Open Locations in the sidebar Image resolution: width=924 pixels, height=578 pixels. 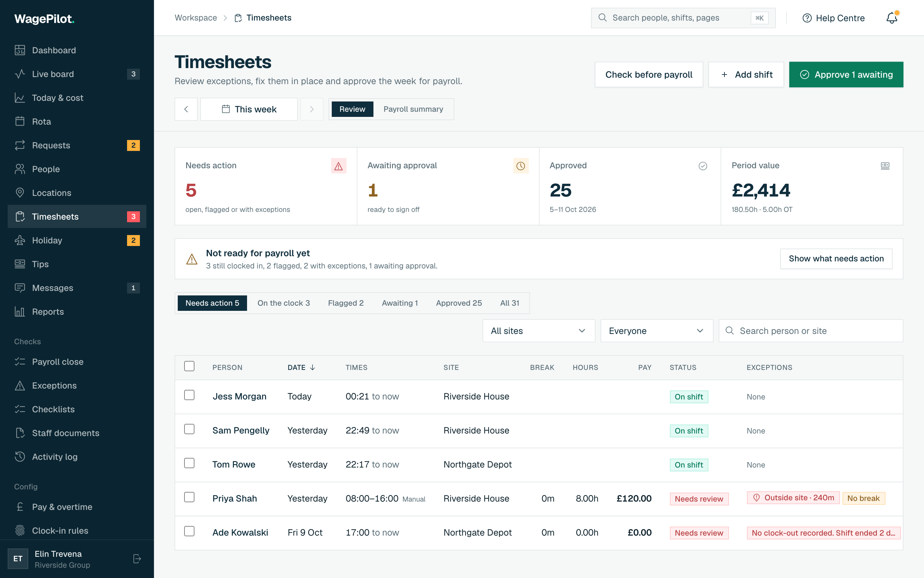[x=77, y=193]
